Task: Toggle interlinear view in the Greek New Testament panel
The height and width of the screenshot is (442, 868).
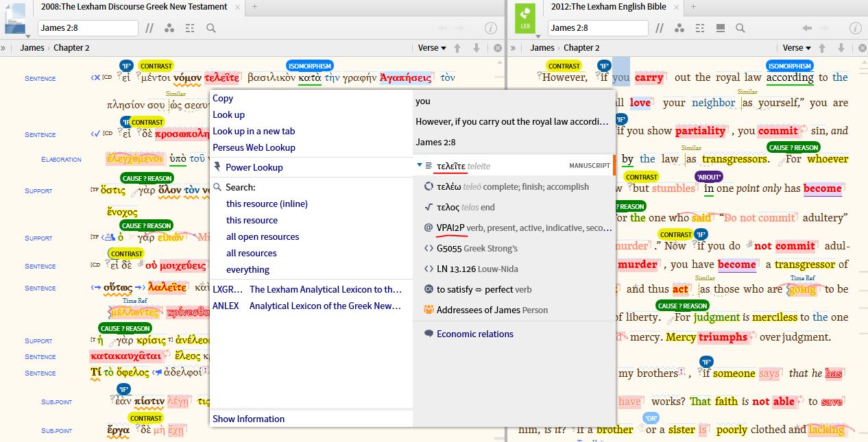Action: tap(190, 28)
